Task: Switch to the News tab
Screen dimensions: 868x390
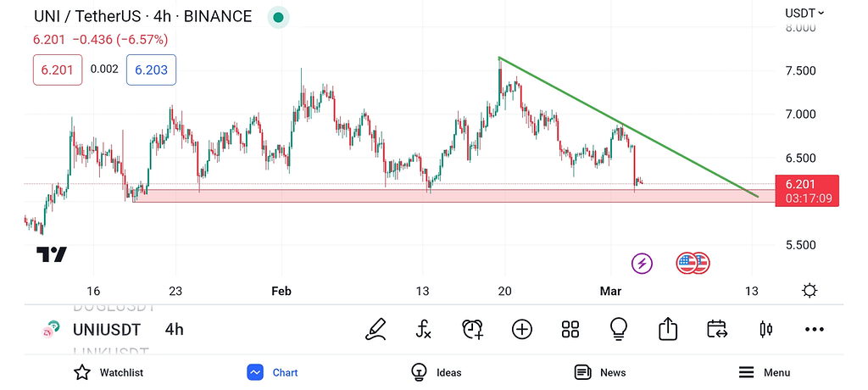Action: 600,372
